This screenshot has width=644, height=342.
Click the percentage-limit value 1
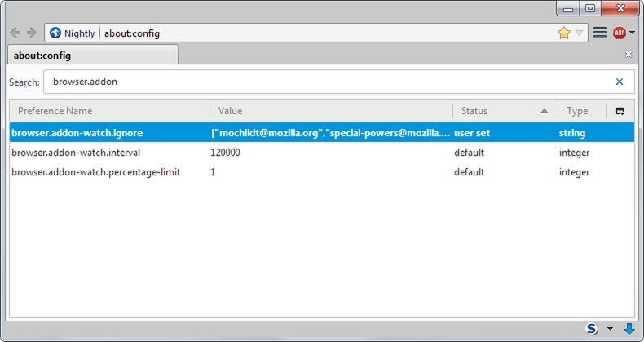pyautogui.click(x=213, y=172)
